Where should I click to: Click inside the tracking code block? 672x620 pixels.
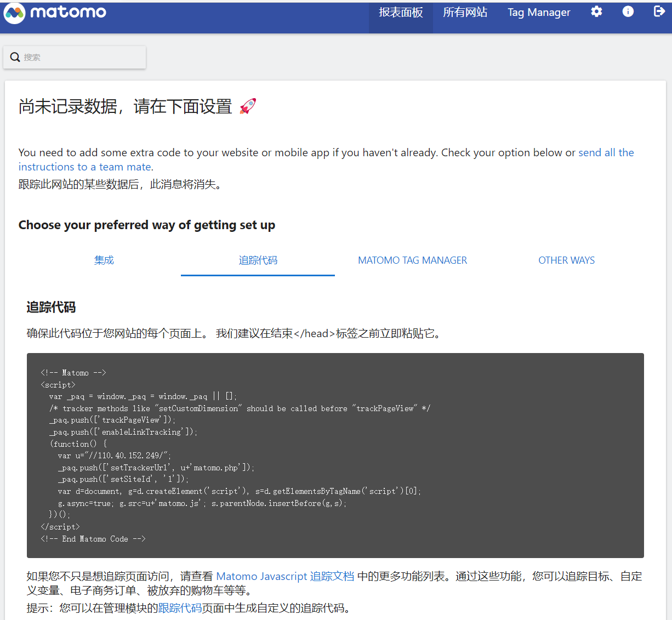335,456
